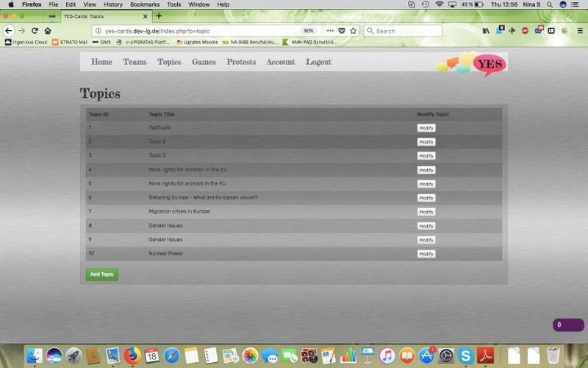
Task: Open Finder in the Dock
Action: pos(35,355)
